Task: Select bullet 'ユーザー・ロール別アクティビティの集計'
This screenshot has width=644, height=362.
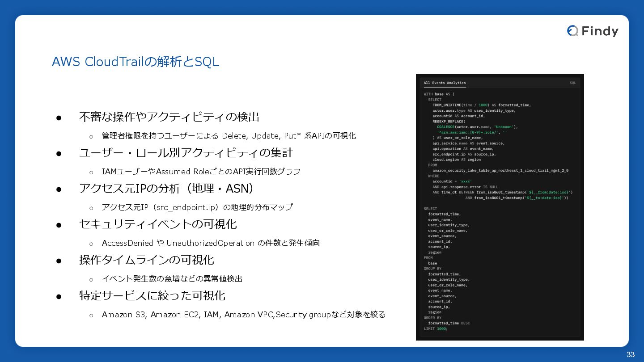Action: coord(186,153)
